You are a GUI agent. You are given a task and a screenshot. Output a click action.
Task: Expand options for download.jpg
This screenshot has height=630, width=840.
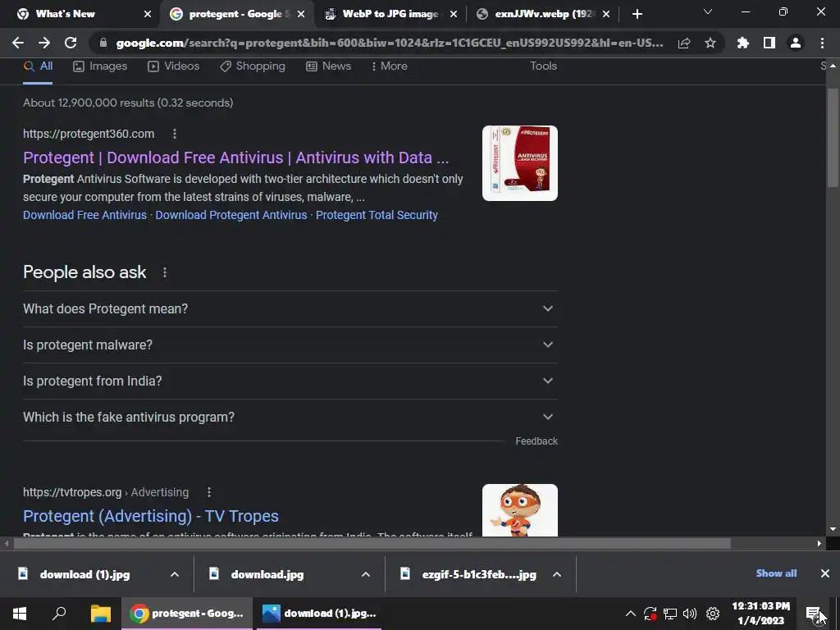click(x=365, y=574)
